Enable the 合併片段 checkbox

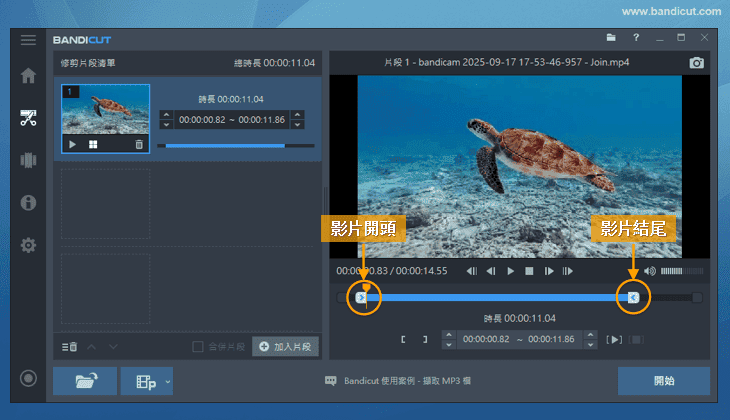click(198, 347)
